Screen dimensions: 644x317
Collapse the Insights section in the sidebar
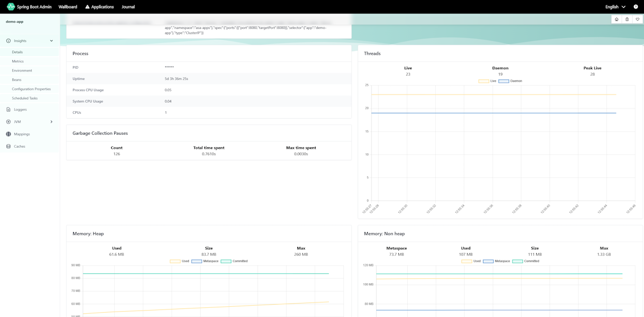click(51, 40)
